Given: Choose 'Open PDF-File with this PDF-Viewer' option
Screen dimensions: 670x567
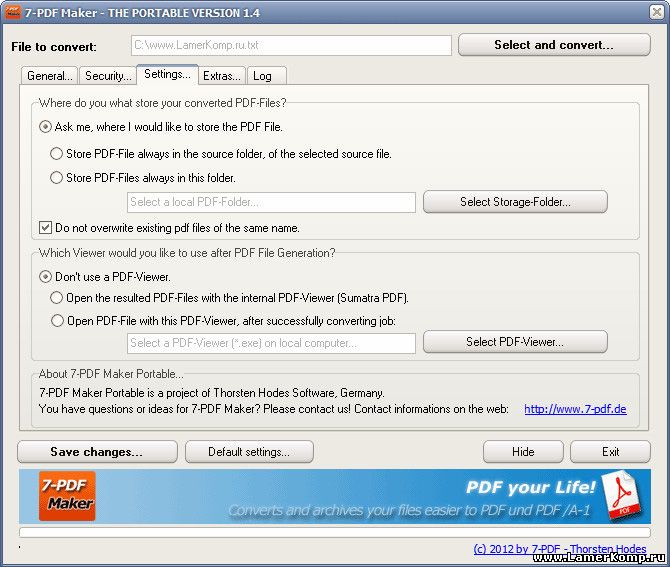Looking at the screenshot, I should (57, 321).
